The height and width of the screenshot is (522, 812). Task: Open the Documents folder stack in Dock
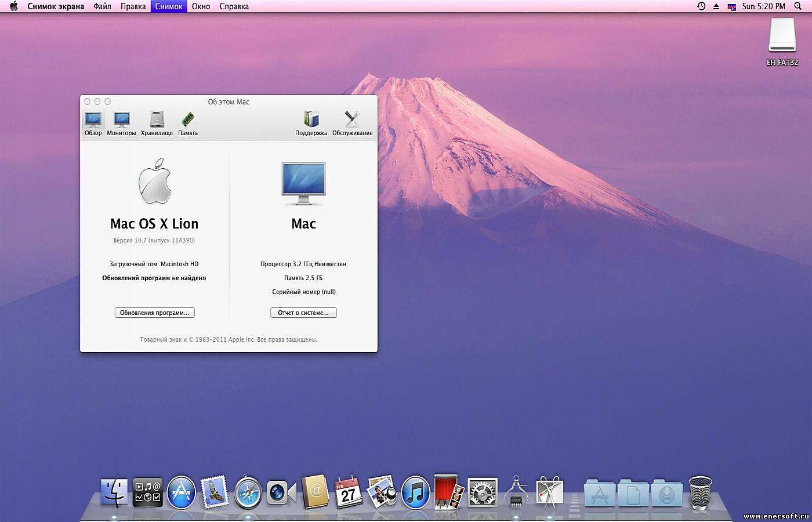pyautogui.click(x=633, y=493)
